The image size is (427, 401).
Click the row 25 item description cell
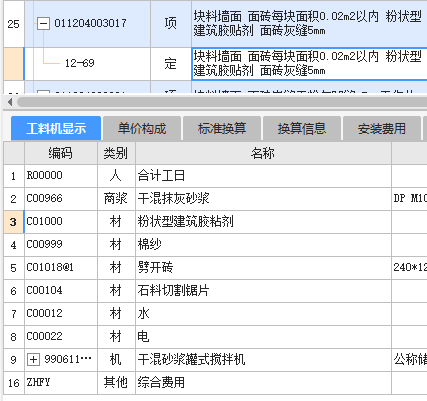[309, 24]
